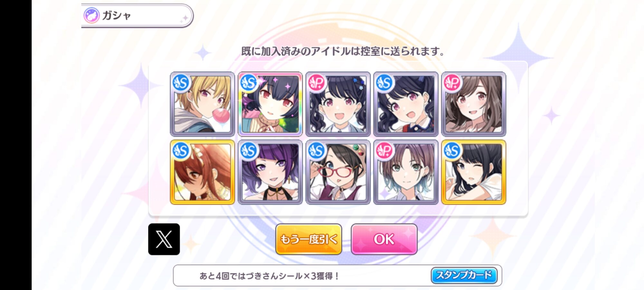This screenshot has width=644, height=290.
Task: Tap the もう一度引く draw again button
Action: click(308, 239)
